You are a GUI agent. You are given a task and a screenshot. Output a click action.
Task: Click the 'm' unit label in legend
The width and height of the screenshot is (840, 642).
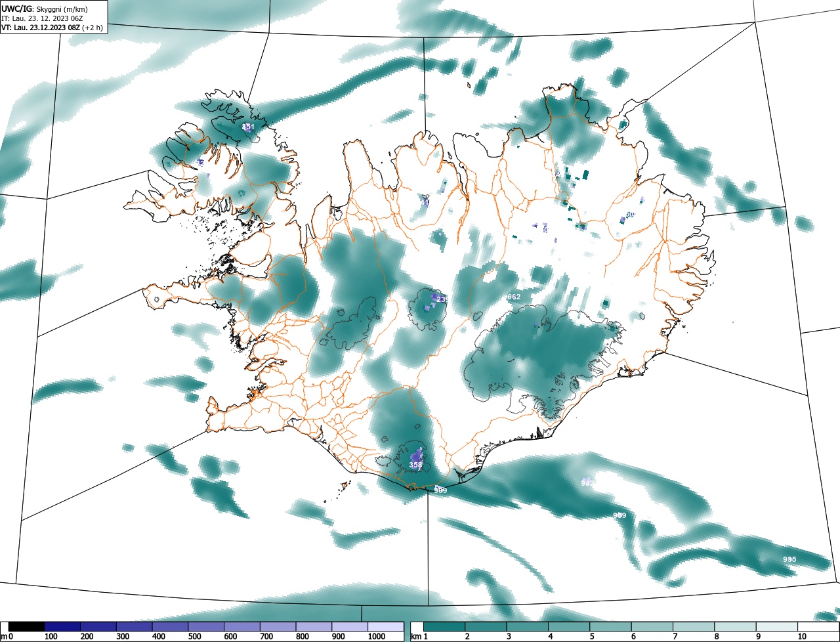pyautogui.click(x=4, y=637)
